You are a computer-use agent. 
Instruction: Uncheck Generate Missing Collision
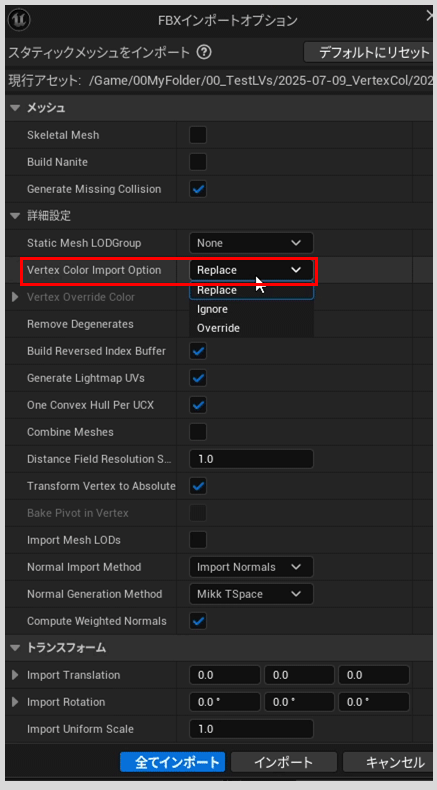198,189
